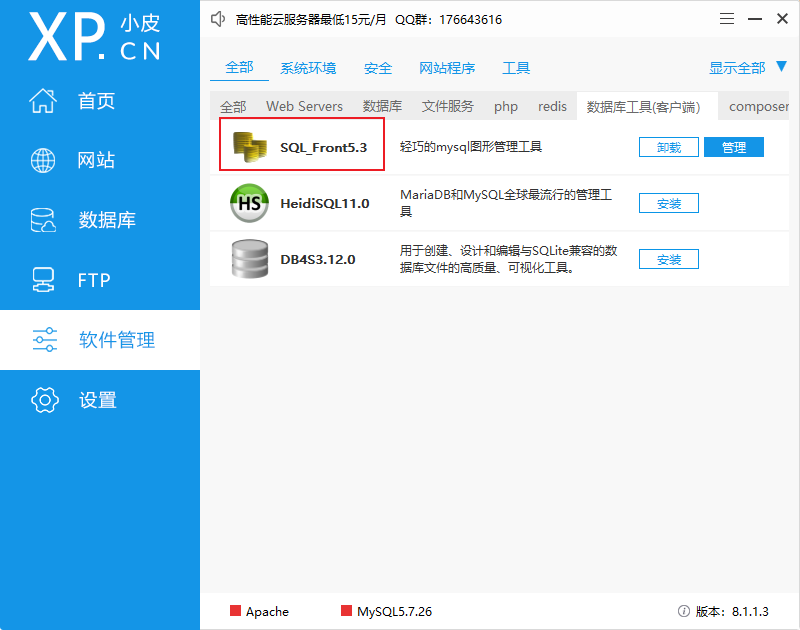Click the info icon beside 版本
Viewport: 800px width, 630px height.
pyautogui.click(x=684, y=611)
